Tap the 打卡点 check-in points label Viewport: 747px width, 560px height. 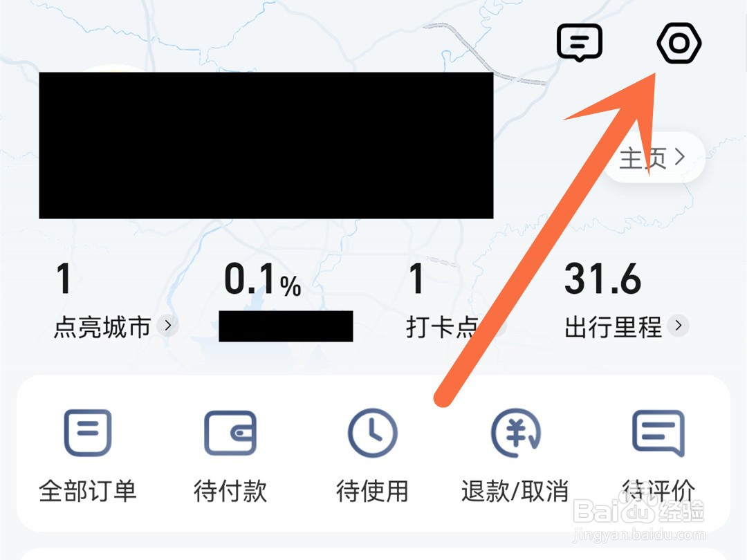(x=442, y=328)
